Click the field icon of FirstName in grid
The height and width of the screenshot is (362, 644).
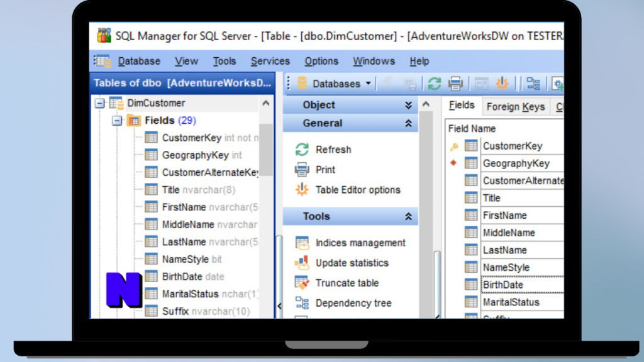(470, 215)
